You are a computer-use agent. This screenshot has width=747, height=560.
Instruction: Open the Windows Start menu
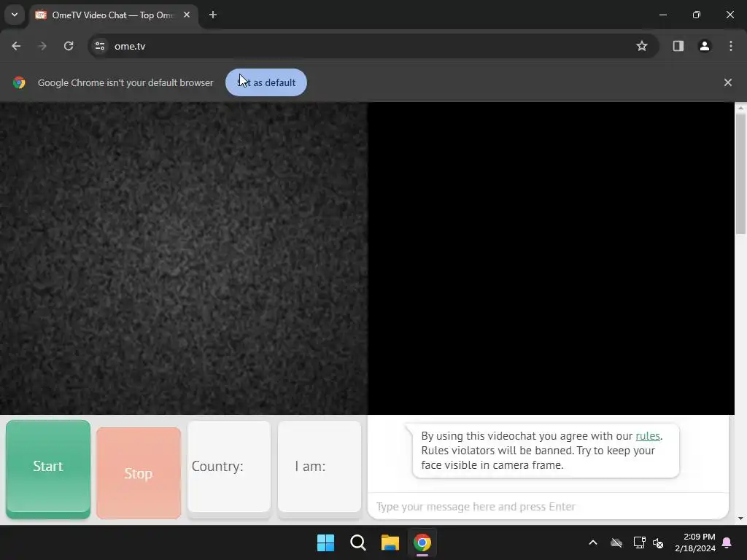326,542
